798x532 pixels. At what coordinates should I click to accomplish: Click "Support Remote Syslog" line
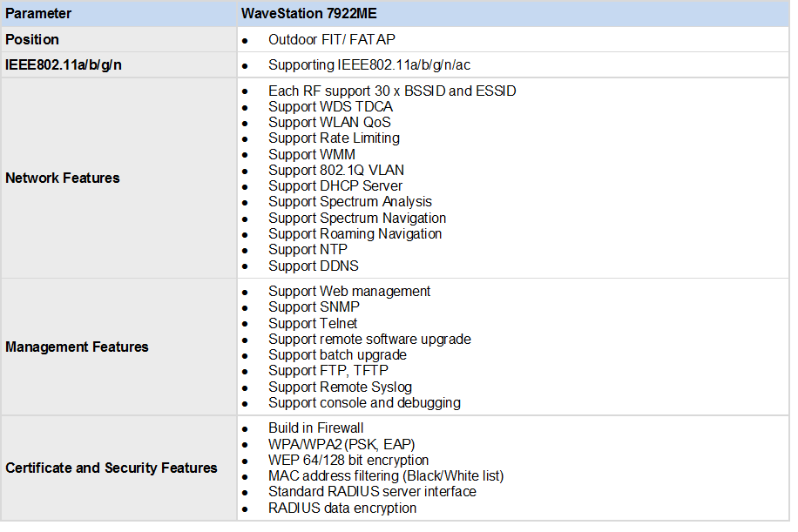click(341, 387)
